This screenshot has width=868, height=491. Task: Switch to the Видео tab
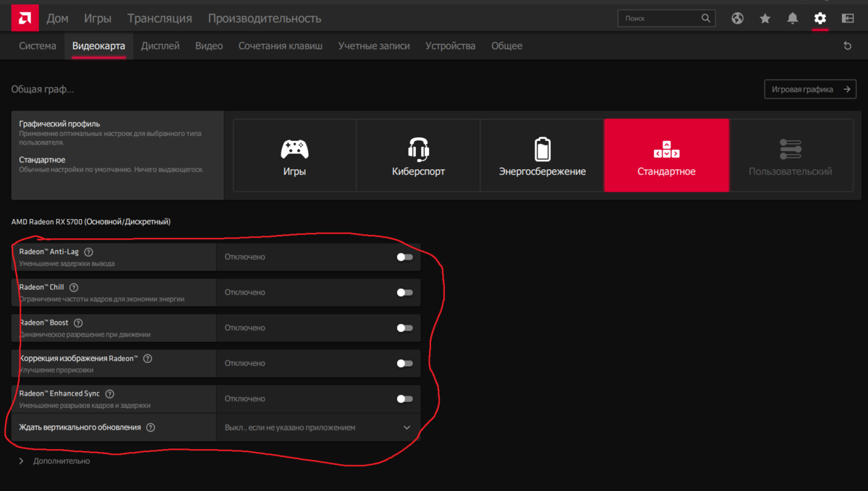tap(209, 46)
